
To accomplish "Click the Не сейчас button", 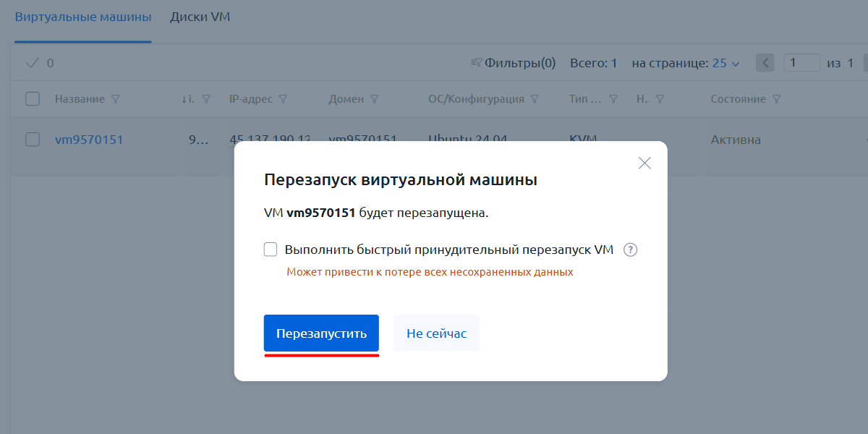I will 436,333.
